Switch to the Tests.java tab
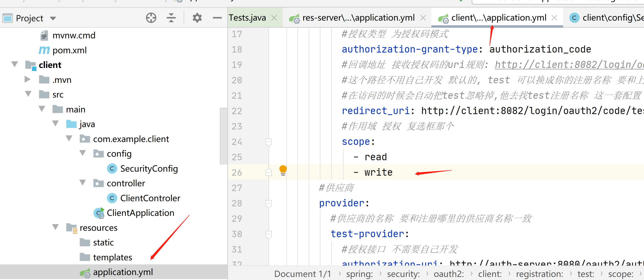The image size is (644, 280). 247,18
